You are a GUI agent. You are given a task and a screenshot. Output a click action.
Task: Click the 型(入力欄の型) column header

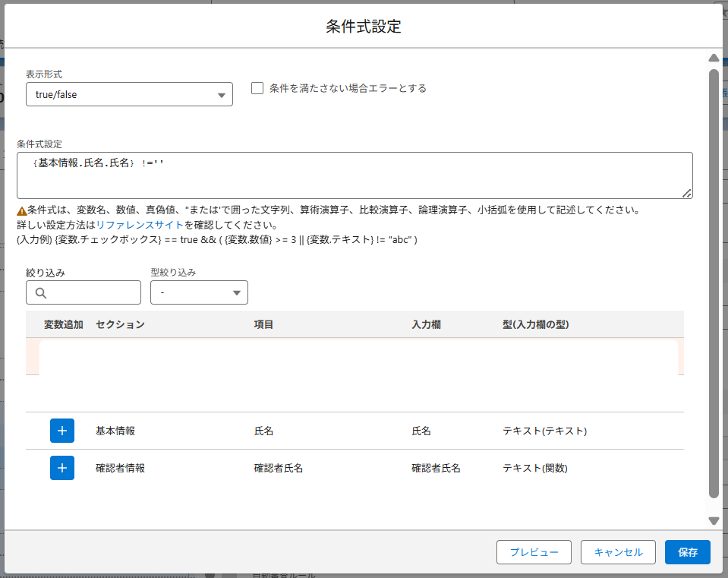click(535, 324)
